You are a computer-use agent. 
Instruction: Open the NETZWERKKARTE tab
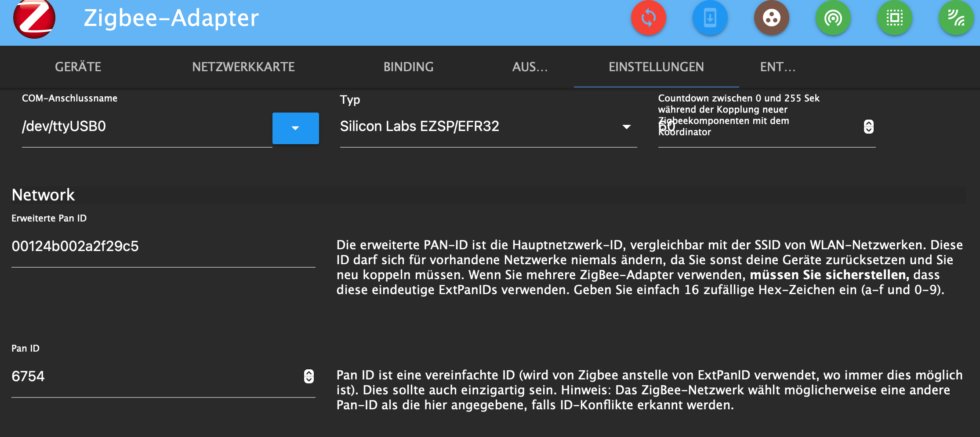point(243,67)
